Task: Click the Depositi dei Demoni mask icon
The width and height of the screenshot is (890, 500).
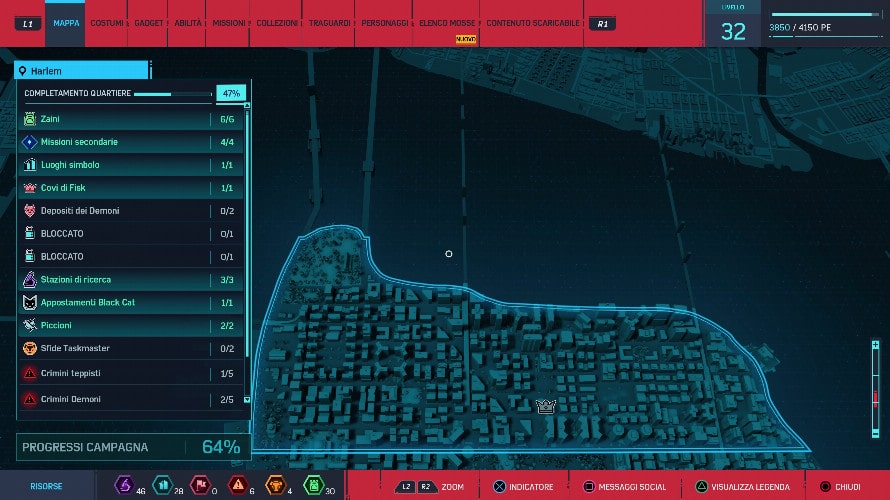Action: (x=30, y=211)
